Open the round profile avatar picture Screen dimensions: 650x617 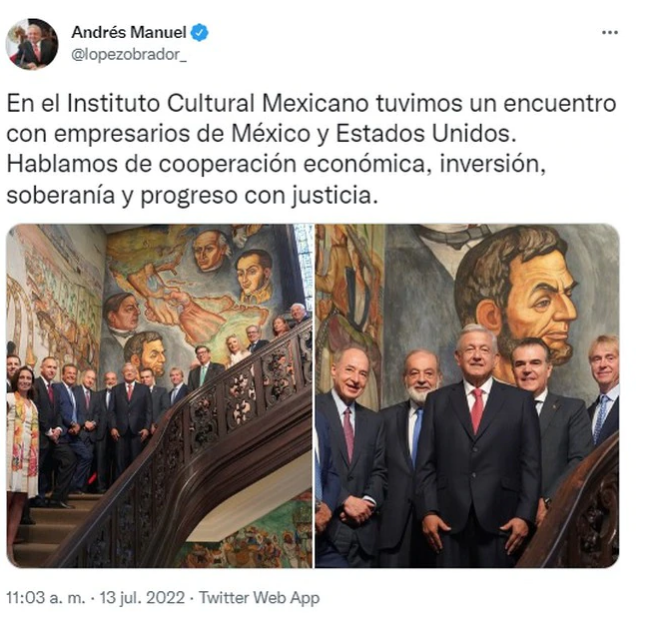click(32, 44)
